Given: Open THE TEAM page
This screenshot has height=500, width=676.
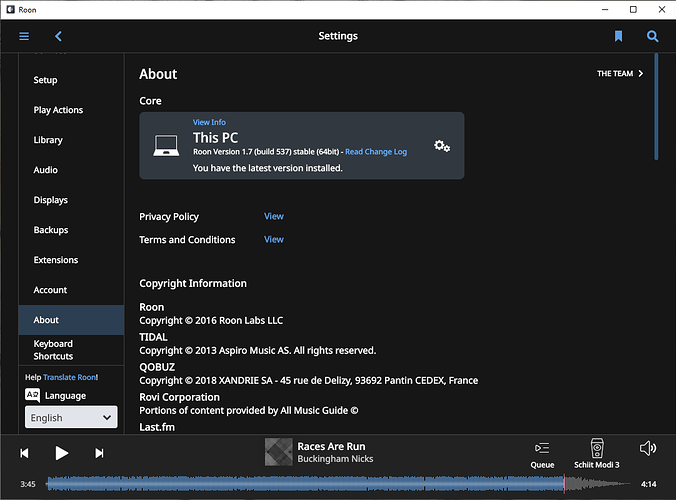Looking at the screenshot, I should (620, 74).
